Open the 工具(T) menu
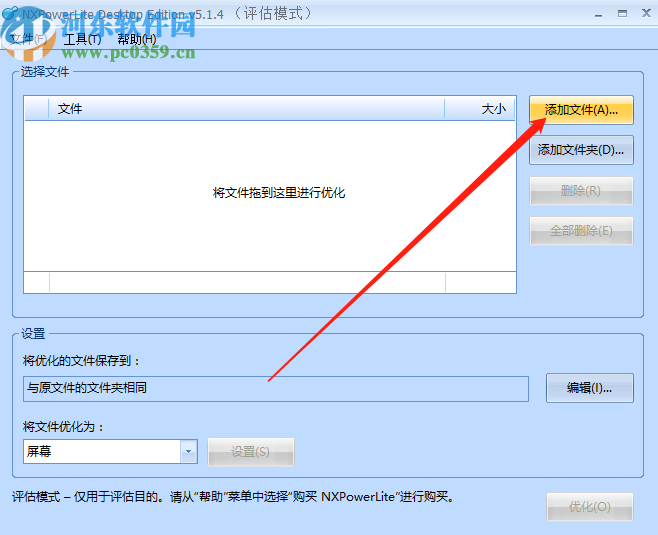The image size is (658, 535). [82, 39]
